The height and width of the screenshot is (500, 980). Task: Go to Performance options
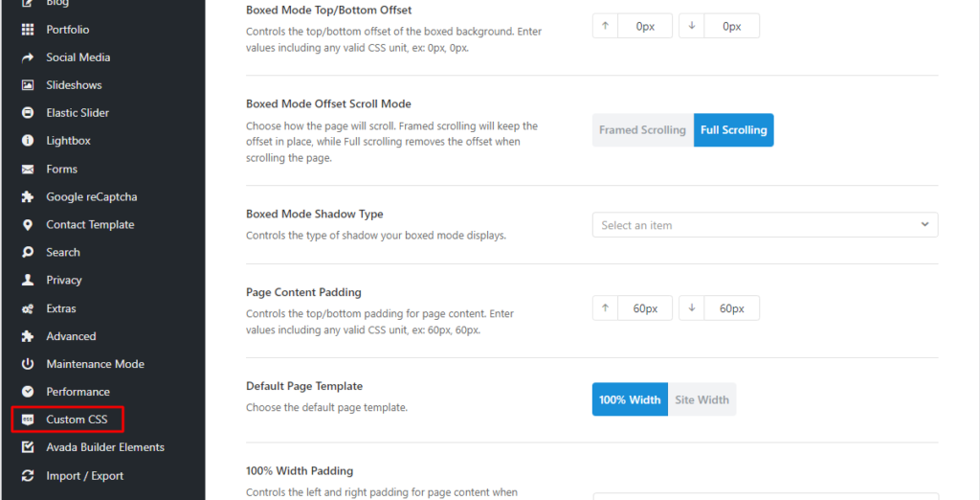pyautogui.click(x=78, y=392)
